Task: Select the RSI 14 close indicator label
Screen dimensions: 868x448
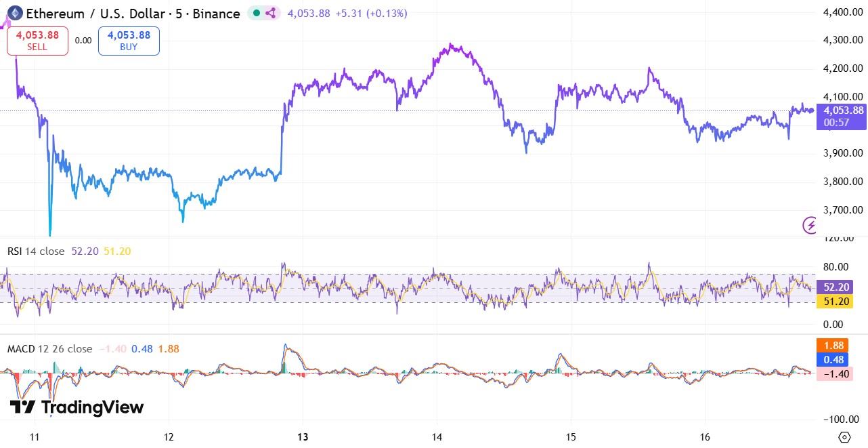Action: pyautogui.click(x=36, y=251)
